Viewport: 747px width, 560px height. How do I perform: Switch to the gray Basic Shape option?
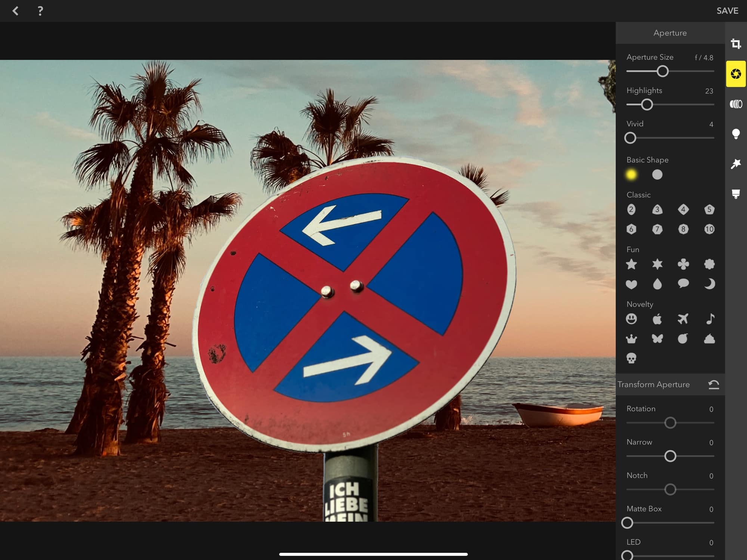[x=657, y=174]
